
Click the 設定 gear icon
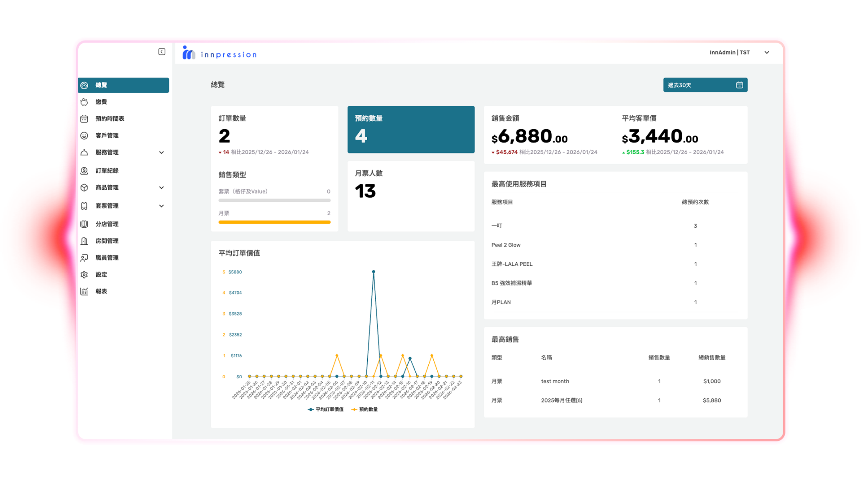84,275
